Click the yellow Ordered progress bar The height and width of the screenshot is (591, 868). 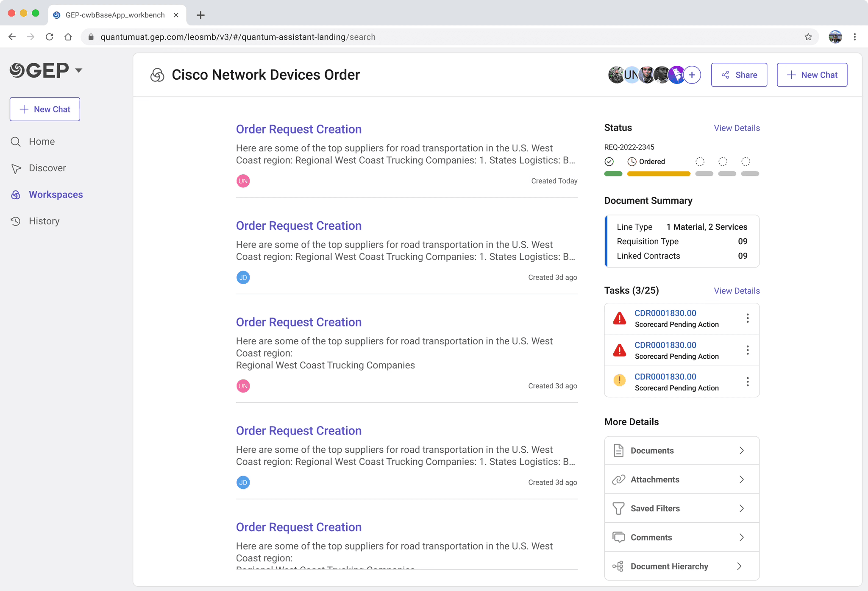click(x=659, y=174)
